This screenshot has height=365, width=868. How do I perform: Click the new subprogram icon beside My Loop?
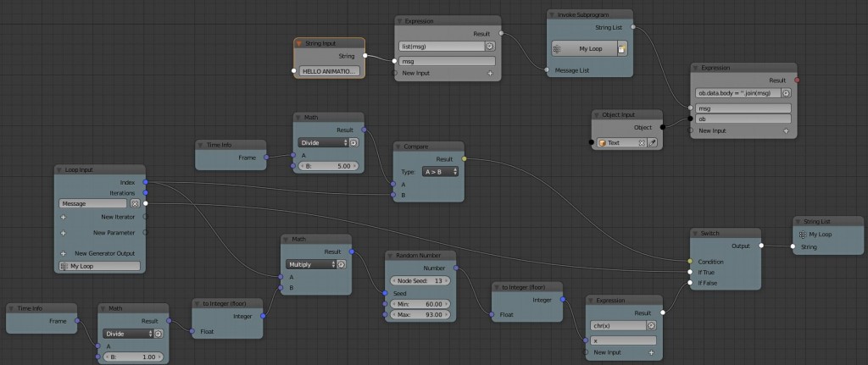(x=620, y=49)
